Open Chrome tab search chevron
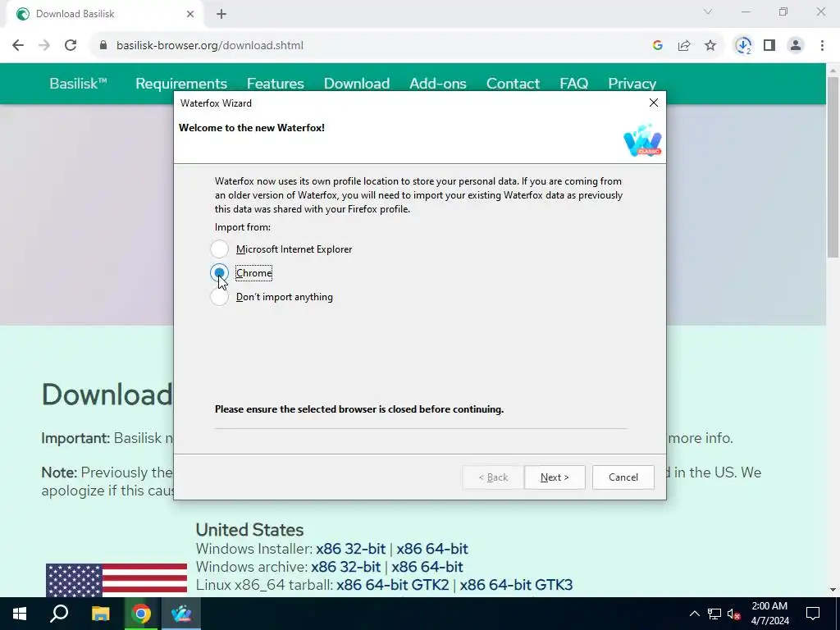Screen dimensions: 840x630 click(x=708, y=11)
